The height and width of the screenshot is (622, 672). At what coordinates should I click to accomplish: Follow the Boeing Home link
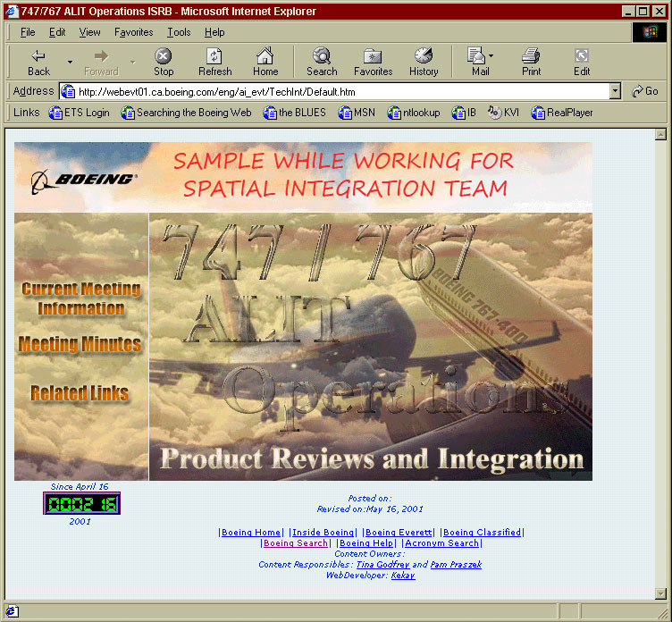(x=251, y=533)
